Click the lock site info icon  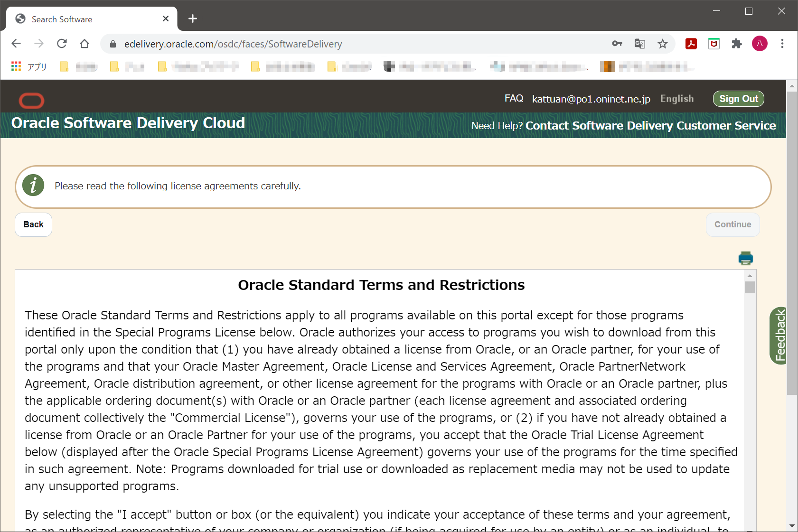[x=113, y=44]
